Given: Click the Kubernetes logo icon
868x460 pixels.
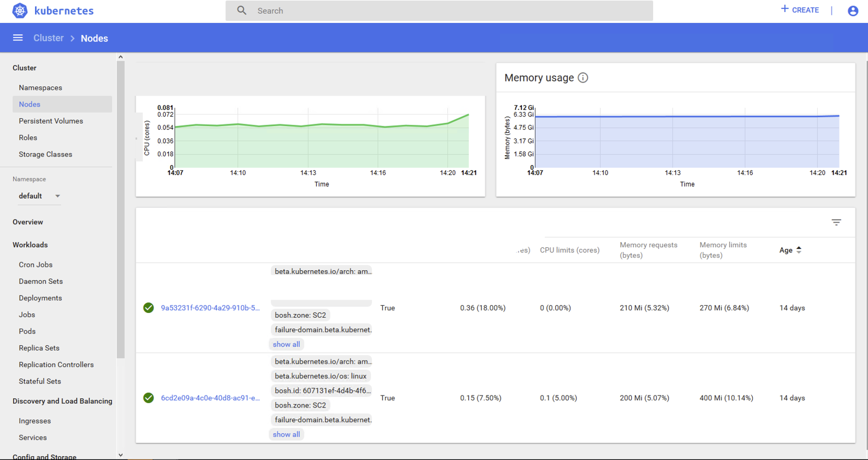Looking at the screenshot, I should point(20,11).
